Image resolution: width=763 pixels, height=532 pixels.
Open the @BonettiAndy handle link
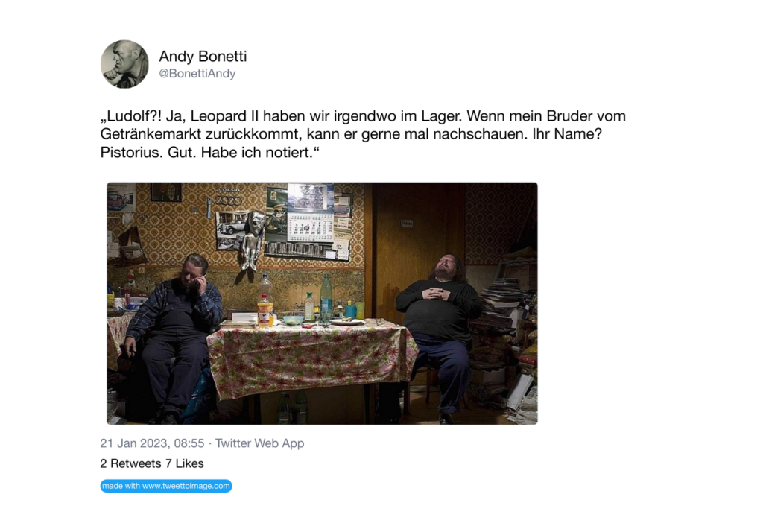click(x=197, y=74)
